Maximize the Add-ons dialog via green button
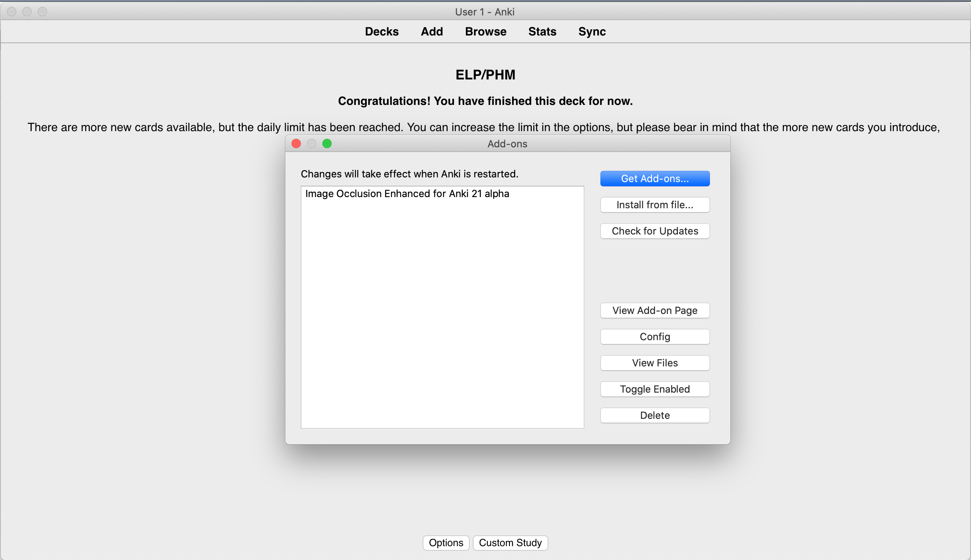This screenshot has width=971, height=560. [327, 143]
